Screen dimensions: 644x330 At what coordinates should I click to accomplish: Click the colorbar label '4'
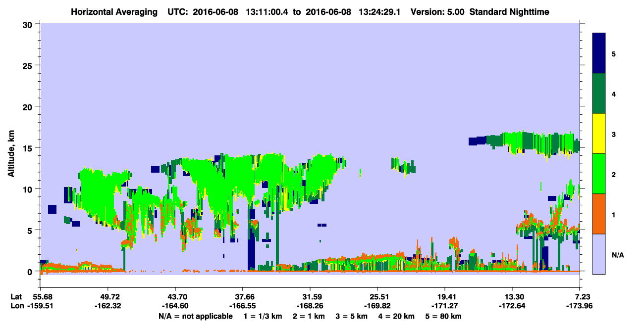coord(614,94)
